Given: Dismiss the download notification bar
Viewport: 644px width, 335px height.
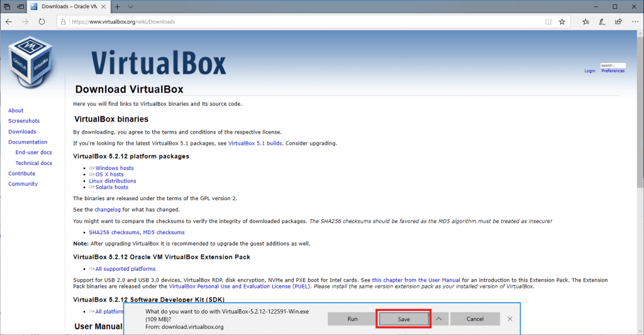Looking at the screenshot, I should pos(510,319).
